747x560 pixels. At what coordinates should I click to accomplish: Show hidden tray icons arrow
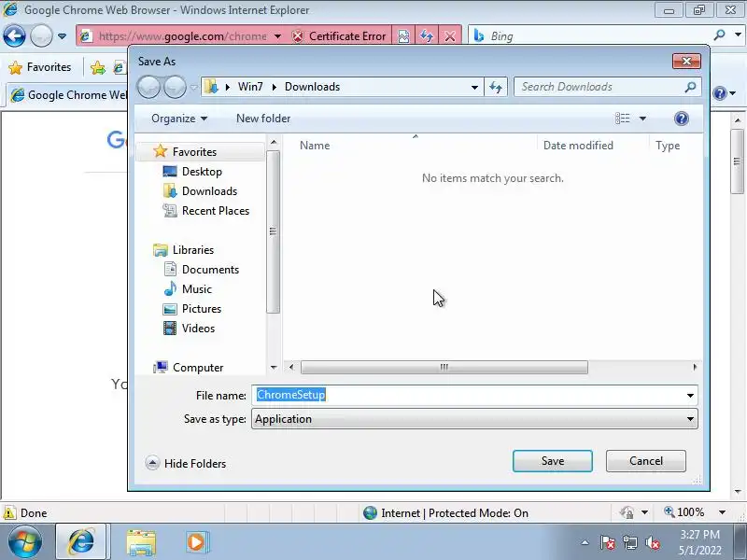click(x=585, y=542)
